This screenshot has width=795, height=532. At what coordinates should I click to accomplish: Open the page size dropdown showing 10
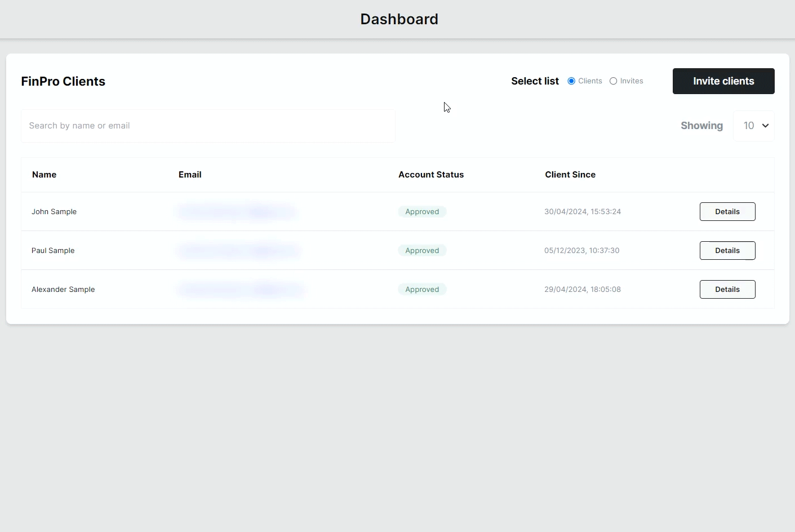pyautogui.click(x=753, y=126)
